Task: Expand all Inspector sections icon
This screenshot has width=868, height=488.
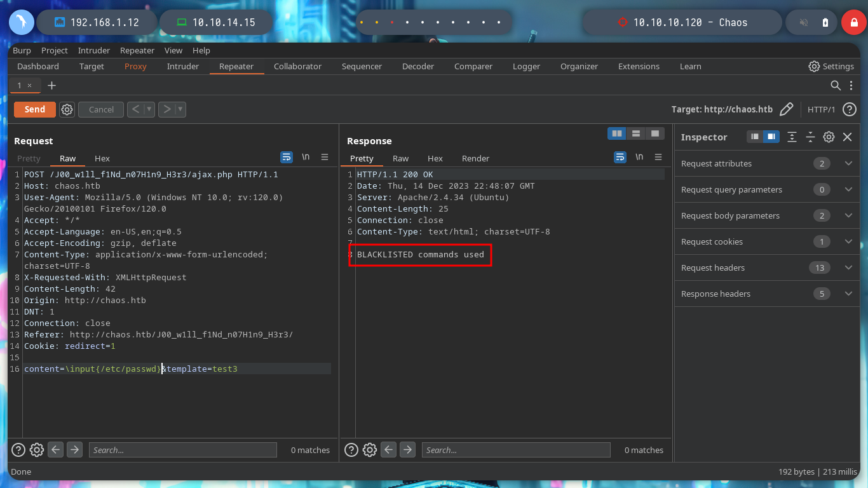Action: coord(792,137)
